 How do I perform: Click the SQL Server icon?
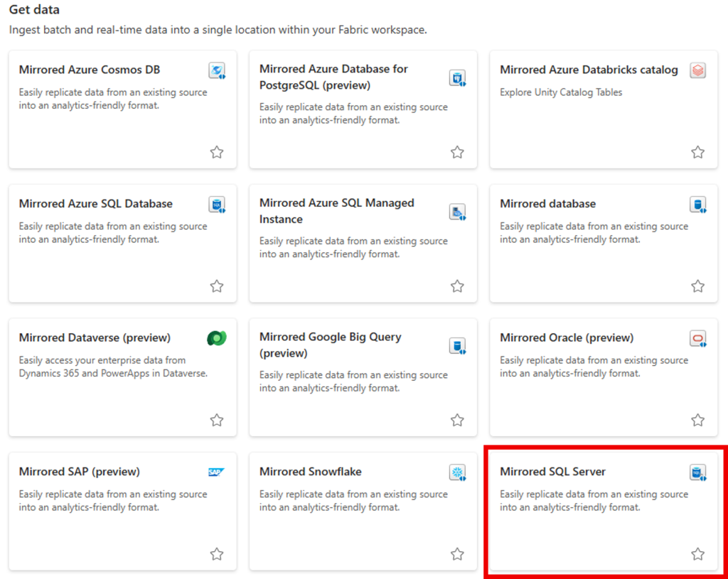(x=697, y=472)
